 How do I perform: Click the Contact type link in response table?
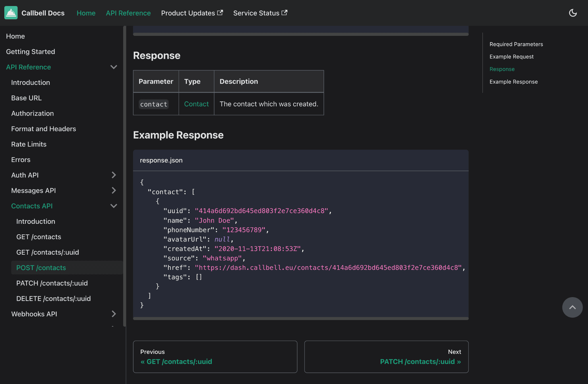click(x=196, y=103)
